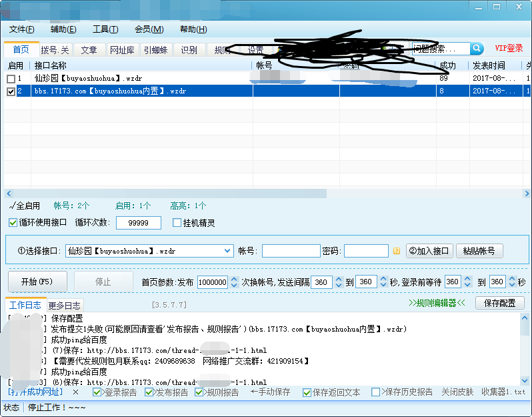
Task: Switch to the 文章 tab
Action: [89, 50]
